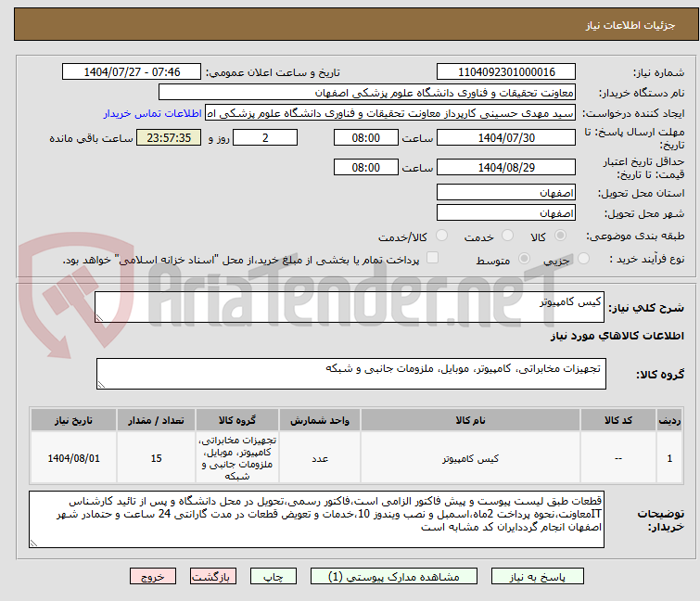
Task: Click the delivery province field اصفهان
Action: point(506,192)
